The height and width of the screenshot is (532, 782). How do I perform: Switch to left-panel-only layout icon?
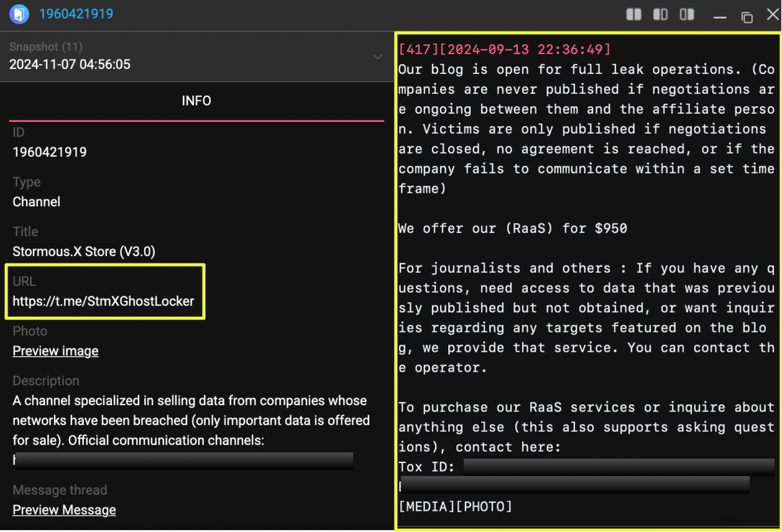click(x=660, y=14)
